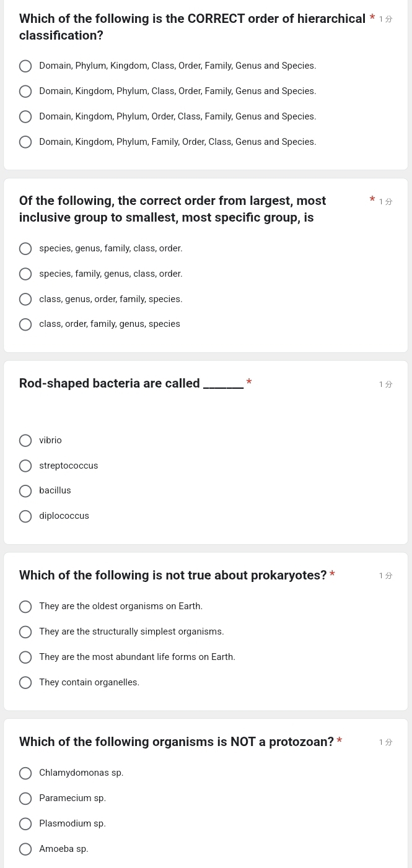
Task: Pick 'diplococcus' option
Action: click(25, 516)
